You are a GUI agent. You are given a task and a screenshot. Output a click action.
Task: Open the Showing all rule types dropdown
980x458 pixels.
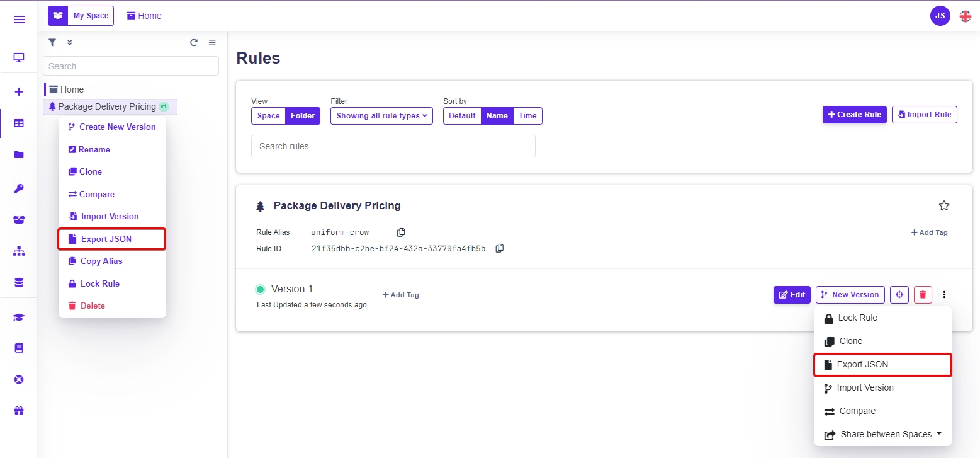pyautogui.click(x=381, y=116)
